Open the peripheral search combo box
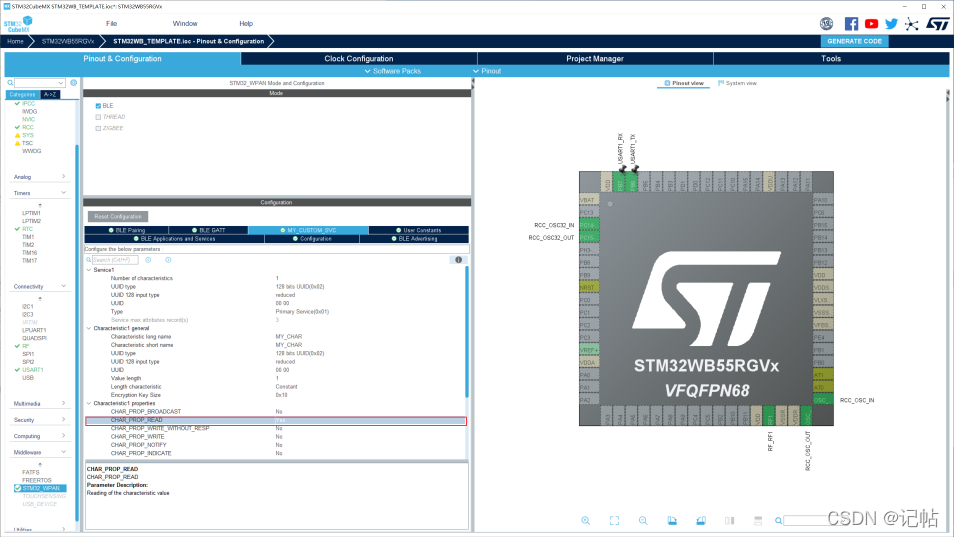Image resolution: width=954 pixels, height=537 pixels. click(40, 83)
